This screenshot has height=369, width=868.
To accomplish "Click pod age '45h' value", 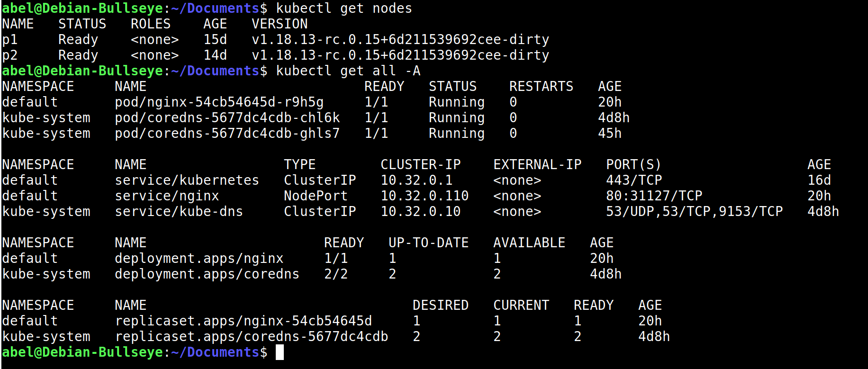I will [x=610, y=134].
